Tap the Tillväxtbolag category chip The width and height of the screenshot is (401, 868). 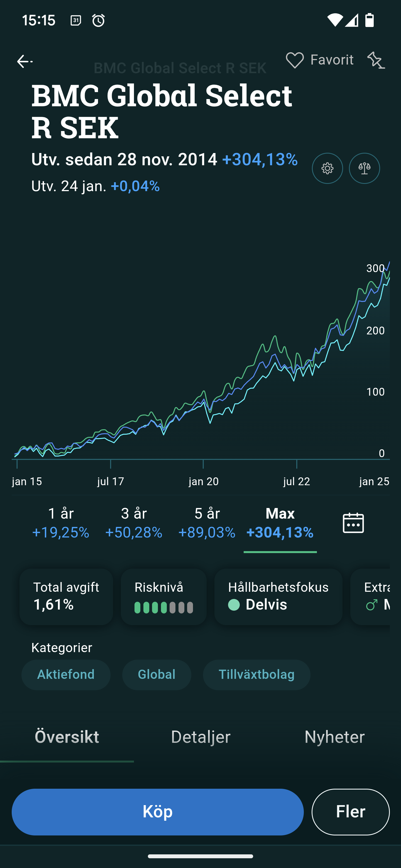[256, 675]
